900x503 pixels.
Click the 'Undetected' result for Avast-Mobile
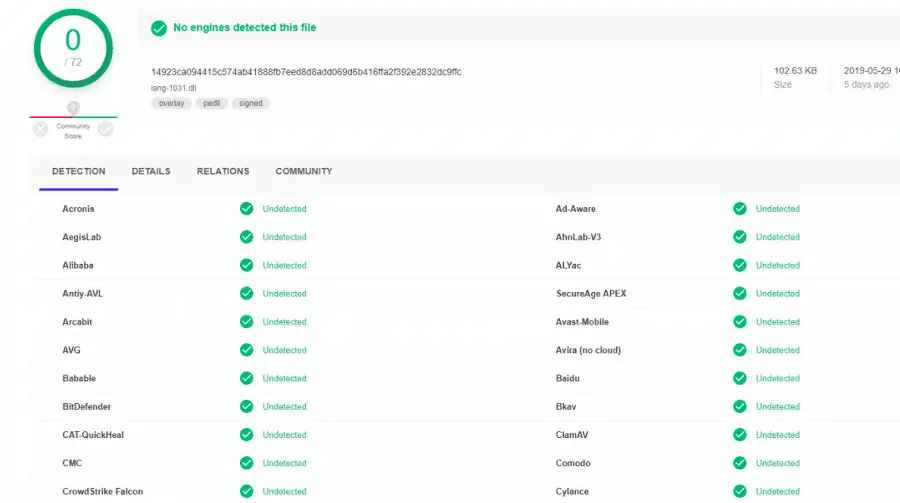pos(777,322)
